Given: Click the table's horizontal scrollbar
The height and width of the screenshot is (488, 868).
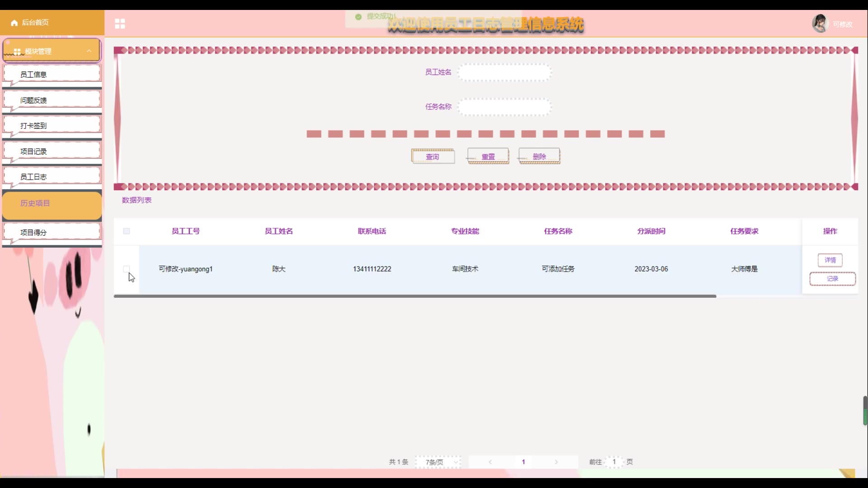Looking at the screenshot, I should 415,296.
